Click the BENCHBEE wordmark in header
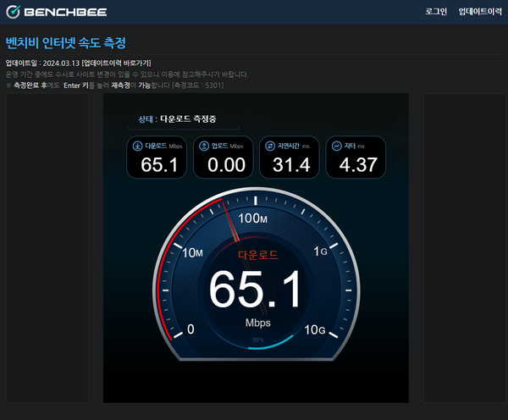Screen dimensions: 508x420 click(65, 13)
